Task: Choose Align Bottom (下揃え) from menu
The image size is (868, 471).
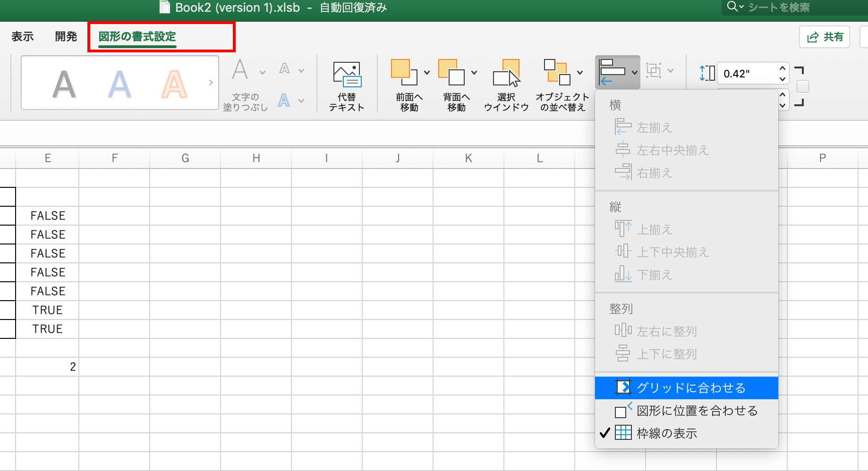Action: coord(687,275)
